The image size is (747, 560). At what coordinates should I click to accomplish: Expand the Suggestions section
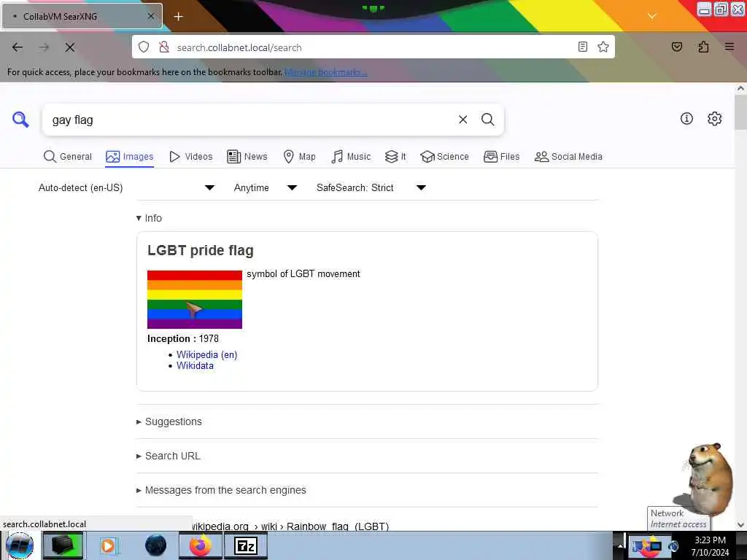pos(169,422)
